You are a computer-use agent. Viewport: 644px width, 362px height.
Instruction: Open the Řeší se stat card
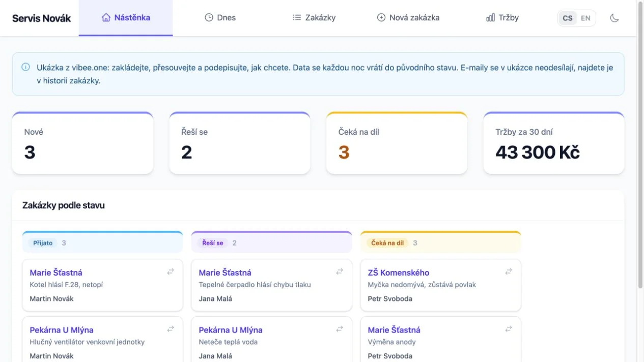tap(240, 143)
